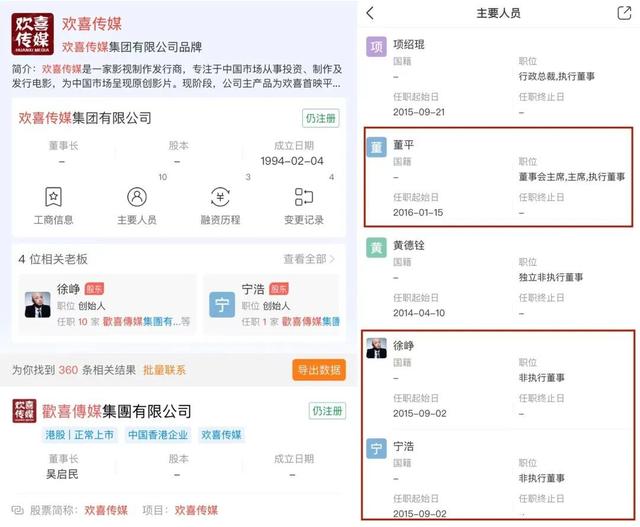Tap 徐峥 name in 相关老板 card
The width and height of the screenshot is (640, 527).
[x=69, y=289]
